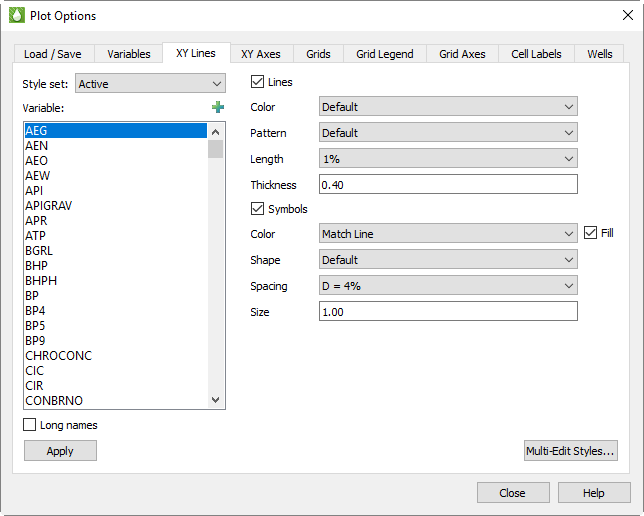Select the XY Lines tab
This screenshot has width=644, height=516.
[x=196, y=53]
